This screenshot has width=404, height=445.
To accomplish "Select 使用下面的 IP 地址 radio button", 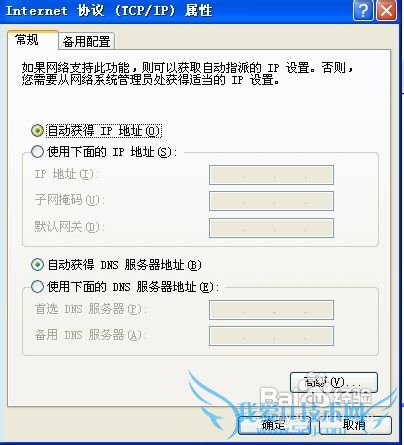I will tap(37, 152).
